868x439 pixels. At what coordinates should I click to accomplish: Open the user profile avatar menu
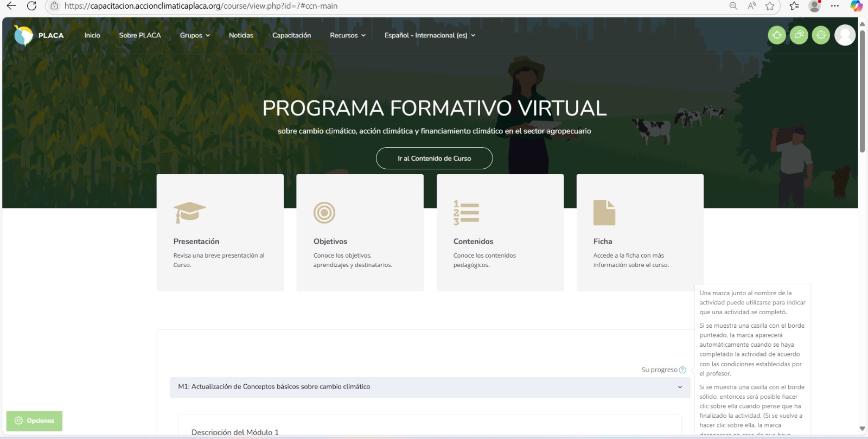(845, 35)
